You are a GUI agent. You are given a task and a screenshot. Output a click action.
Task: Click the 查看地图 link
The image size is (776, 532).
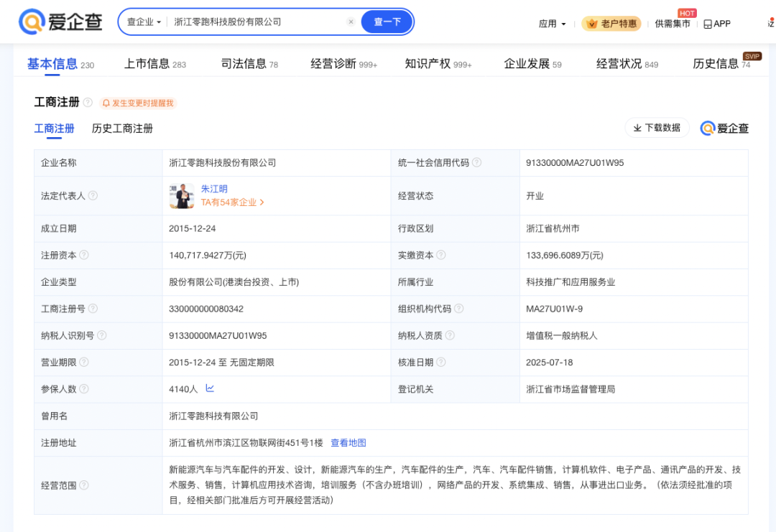point(348,443)
